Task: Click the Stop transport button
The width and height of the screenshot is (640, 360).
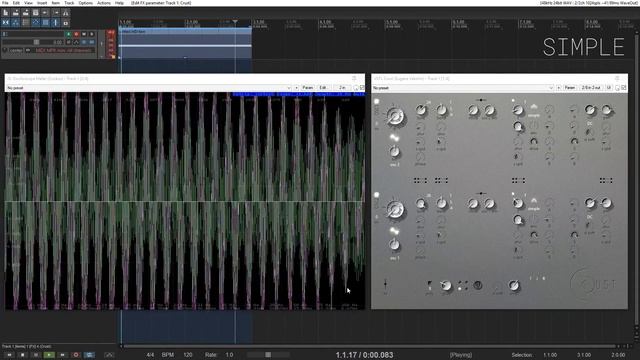Action: (x=22, y=355)
